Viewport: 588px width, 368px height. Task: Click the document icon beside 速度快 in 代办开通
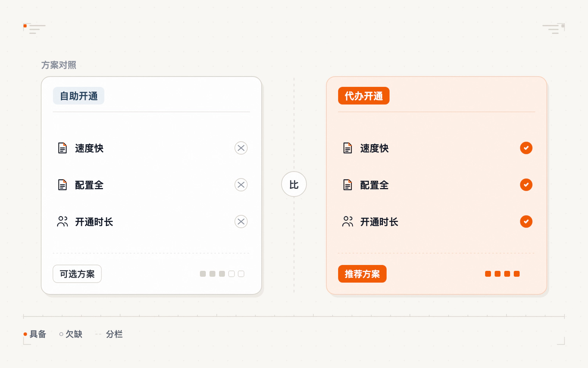pos(348,148)
